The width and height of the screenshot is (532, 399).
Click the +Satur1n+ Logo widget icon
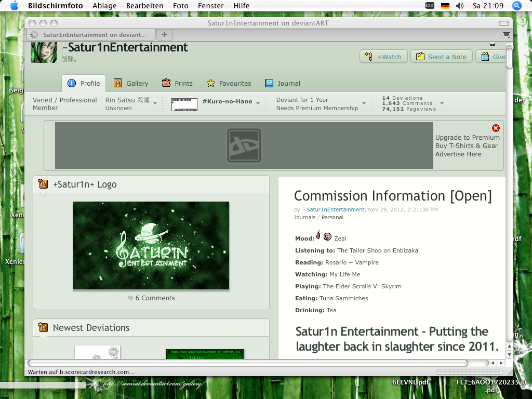point(43,184)
